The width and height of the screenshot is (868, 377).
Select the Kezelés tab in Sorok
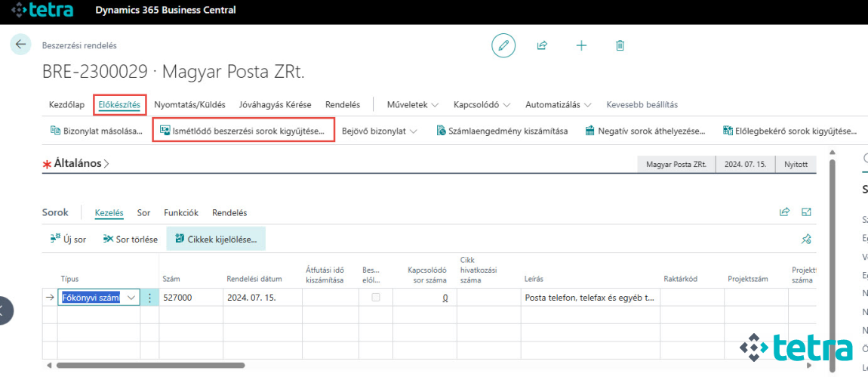109,212
